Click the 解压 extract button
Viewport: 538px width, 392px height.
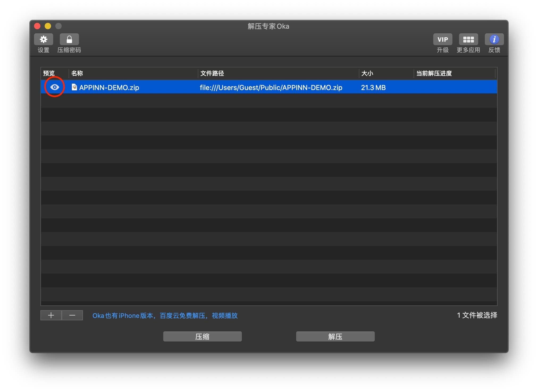pyautogui.click(x=335, y=336)
